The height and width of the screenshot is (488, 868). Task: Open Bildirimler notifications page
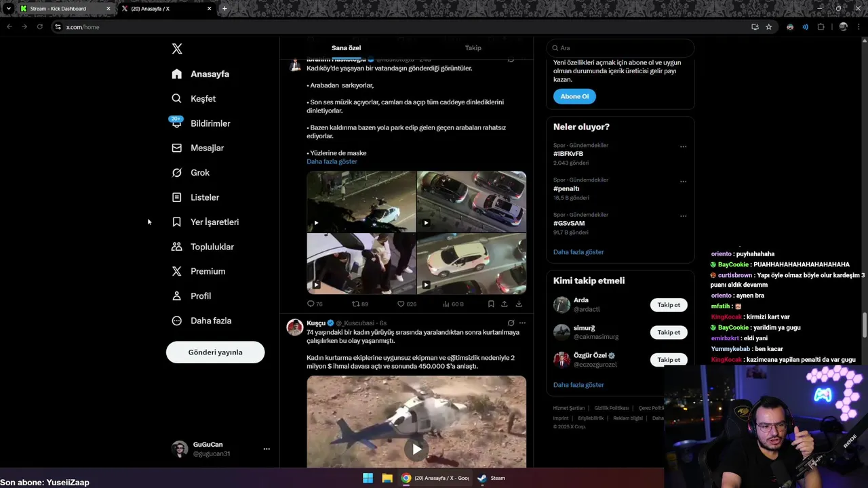(x=201, y=123)
